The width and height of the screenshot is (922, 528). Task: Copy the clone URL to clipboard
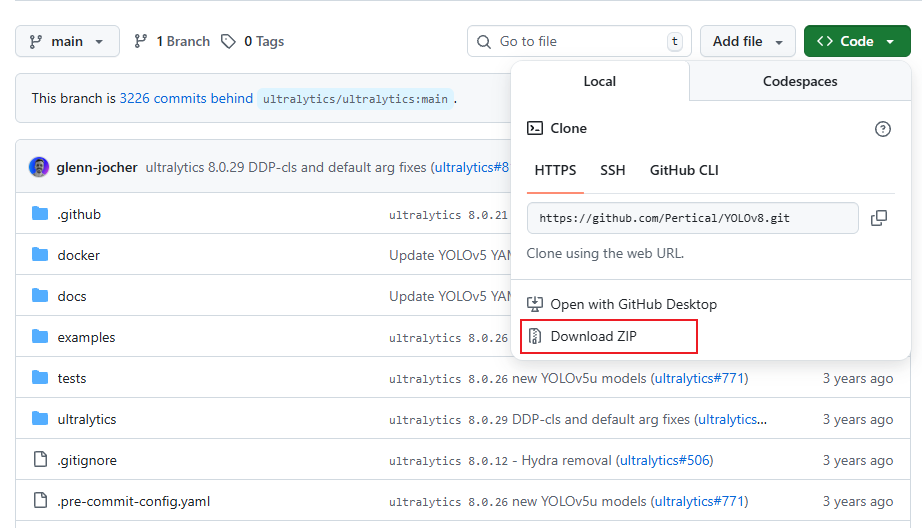click(x=879, y=218)
